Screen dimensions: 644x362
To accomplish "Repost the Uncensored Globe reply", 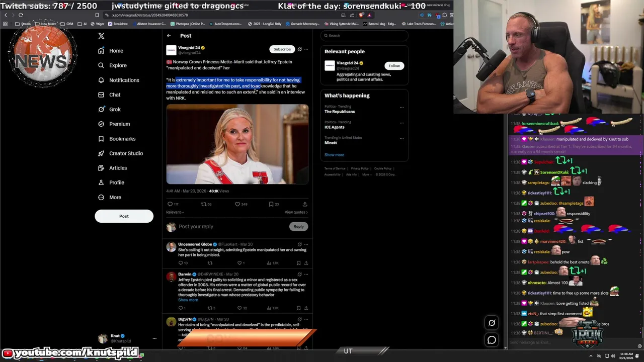I will (210, 263).
